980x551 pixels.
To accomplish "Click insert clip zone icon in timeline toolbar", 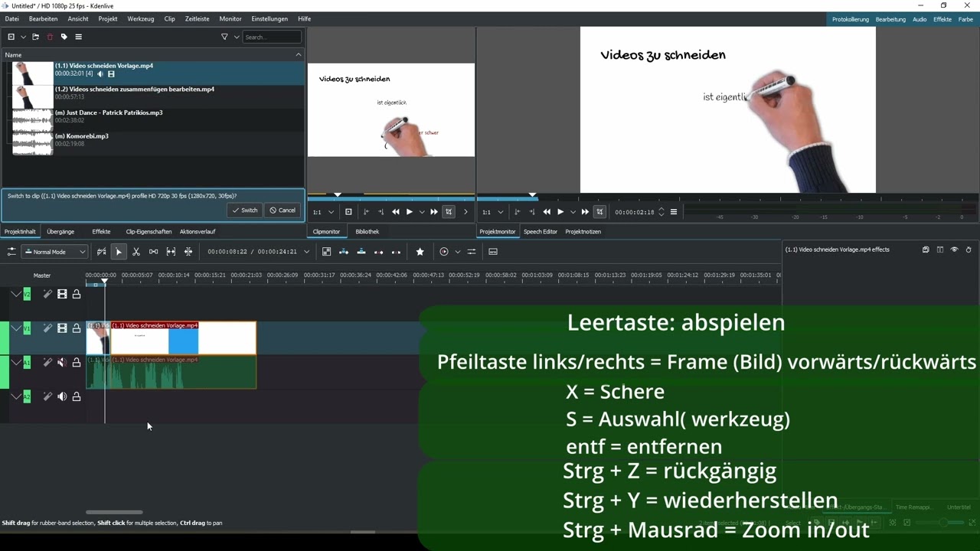I will coord(344,252).
